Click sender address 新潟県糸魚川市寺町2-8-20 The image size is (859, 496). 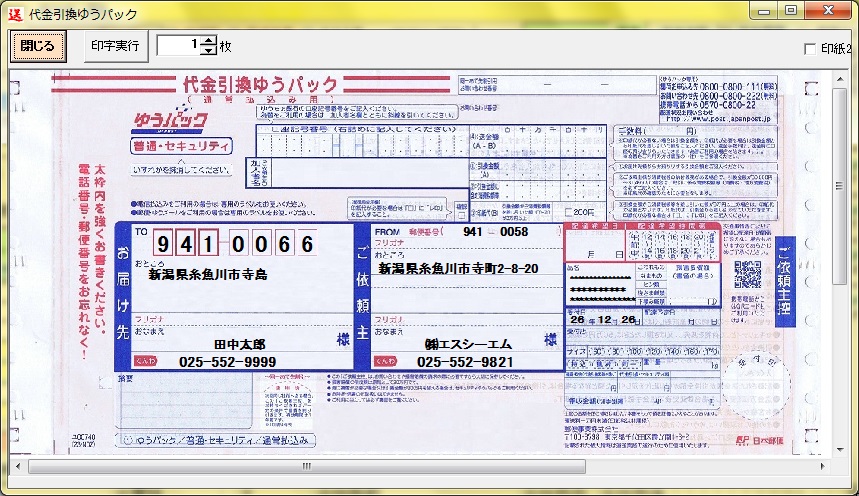pos(459,269)
